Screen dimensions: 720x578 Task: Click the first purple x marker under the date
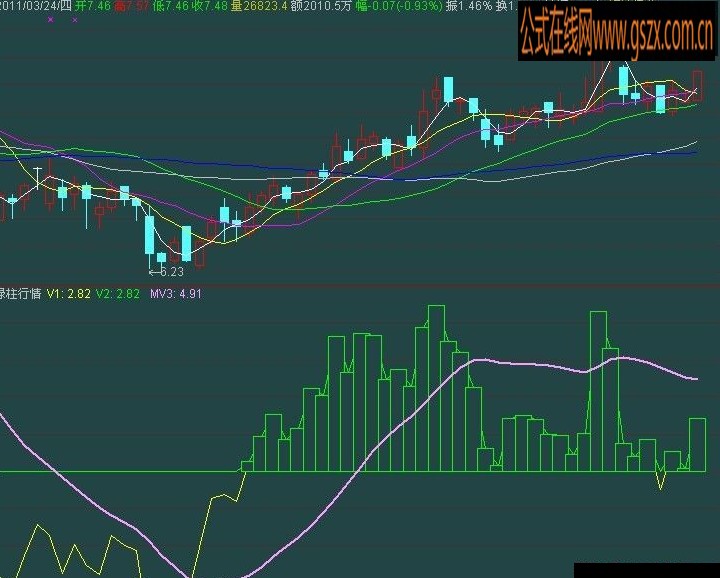pos(51,19)
